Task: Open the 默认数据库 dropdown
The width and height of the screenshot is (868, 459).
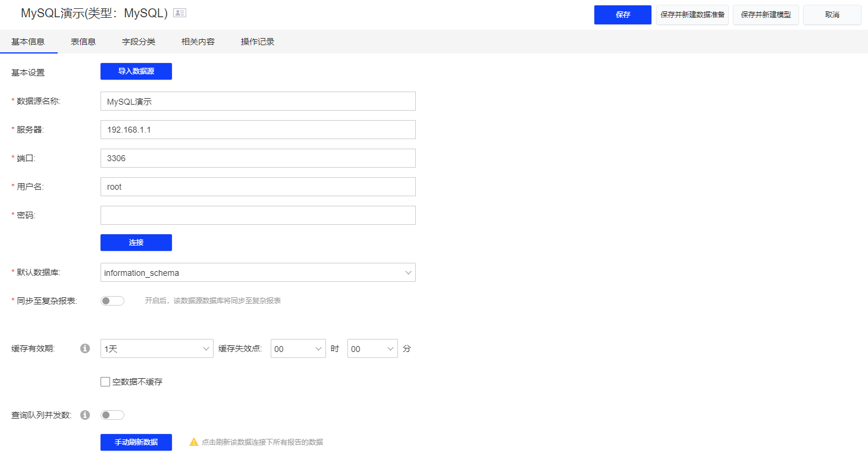Action: click(x=258, y=272)
